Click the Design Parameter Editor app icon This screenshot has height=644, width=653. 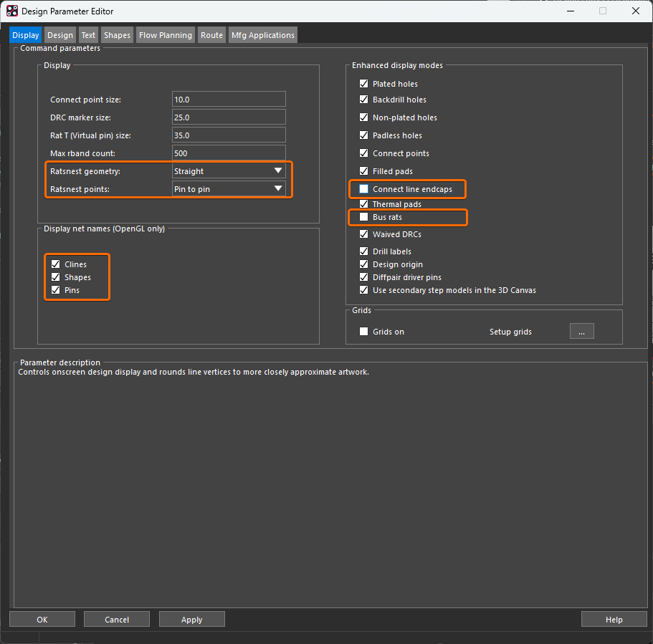12,11
